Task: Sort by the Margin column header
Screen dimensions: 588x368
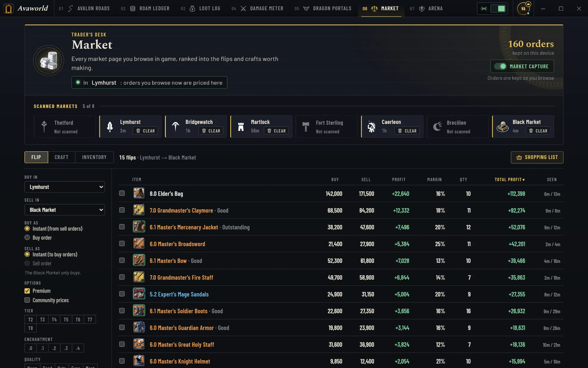Action: coord(434,180)
